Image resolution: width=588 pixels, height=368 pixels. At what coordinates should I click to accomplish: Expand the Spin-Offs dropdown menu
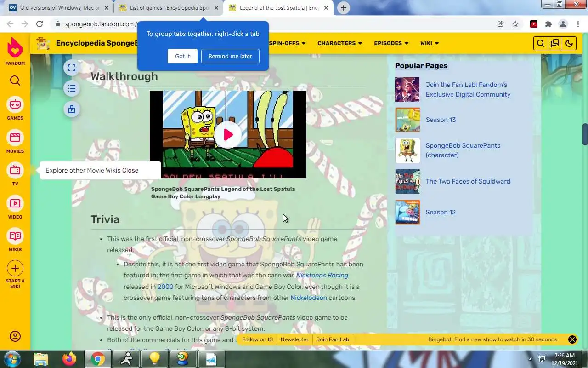coord(287,43)
